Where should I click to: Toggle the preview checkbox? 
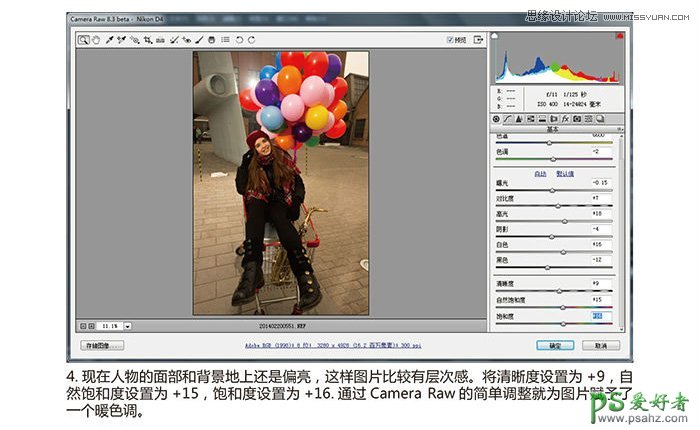click(x=450, y=40)
